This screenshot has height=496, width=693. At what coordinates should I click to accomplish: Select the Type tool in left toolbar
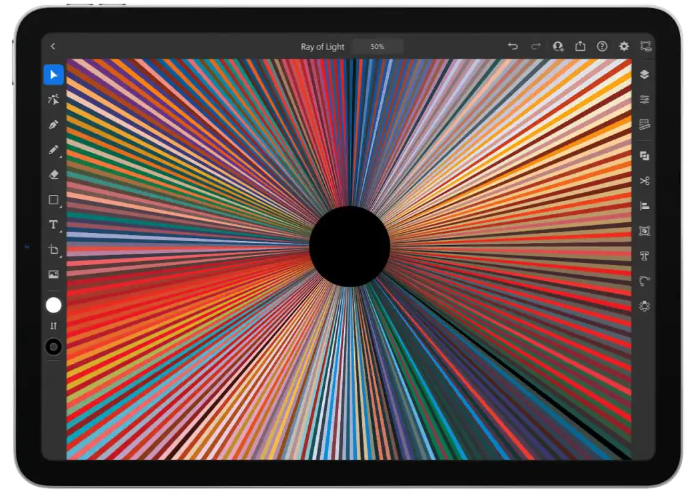pyautogui.click(x=53, y=225)
